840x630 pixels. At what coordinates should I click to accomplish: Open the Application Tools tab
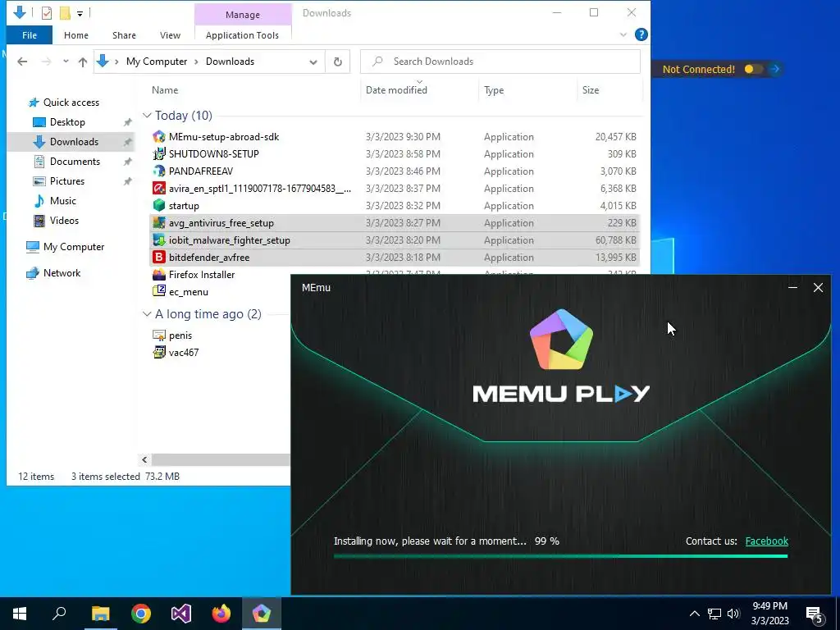242,35
